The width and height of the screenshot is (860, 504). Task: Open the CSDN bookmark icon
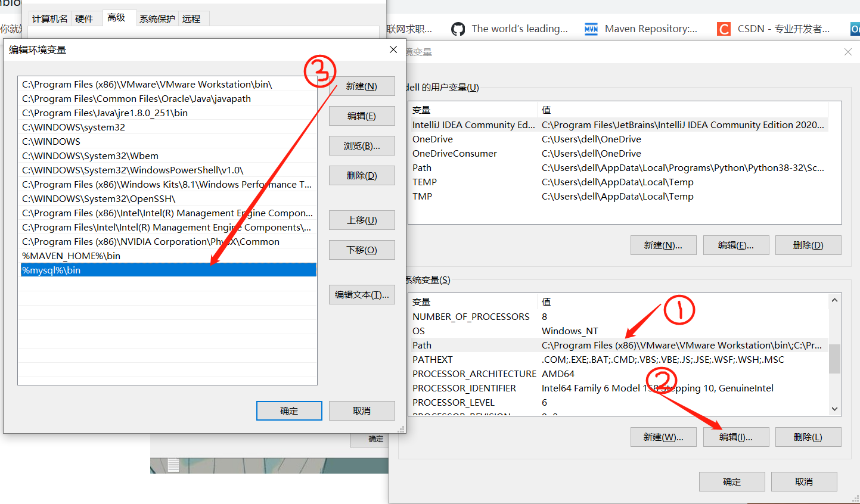[724, 29]
